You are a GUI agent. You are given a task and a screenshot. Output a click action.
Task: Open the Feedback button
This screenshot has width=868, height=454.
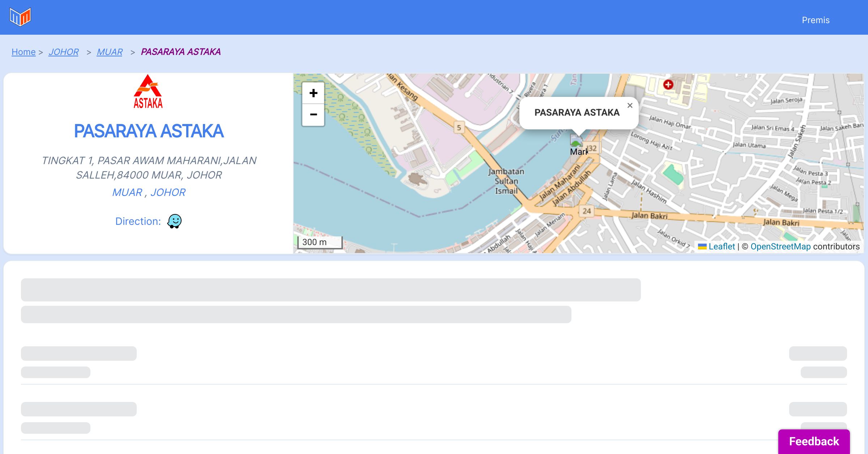(814, 441)
